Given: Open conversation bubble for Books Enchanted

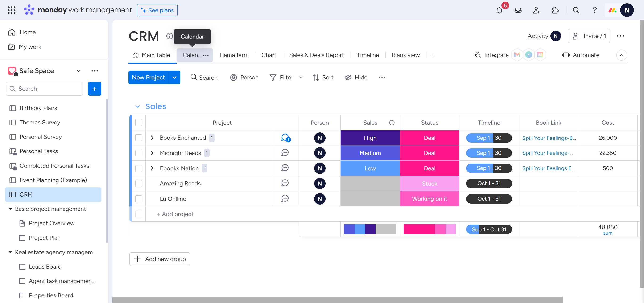Looking at the screenshot, I should pos(285,138).
